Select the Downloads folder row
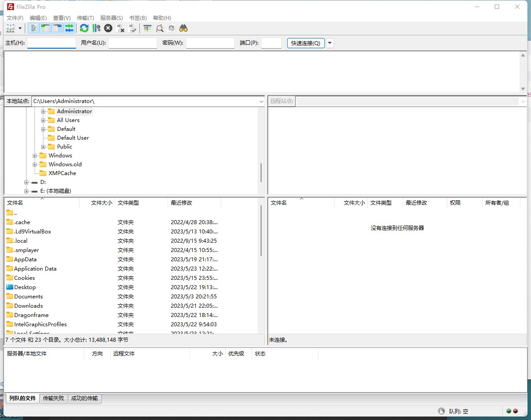 pos(131,306)
